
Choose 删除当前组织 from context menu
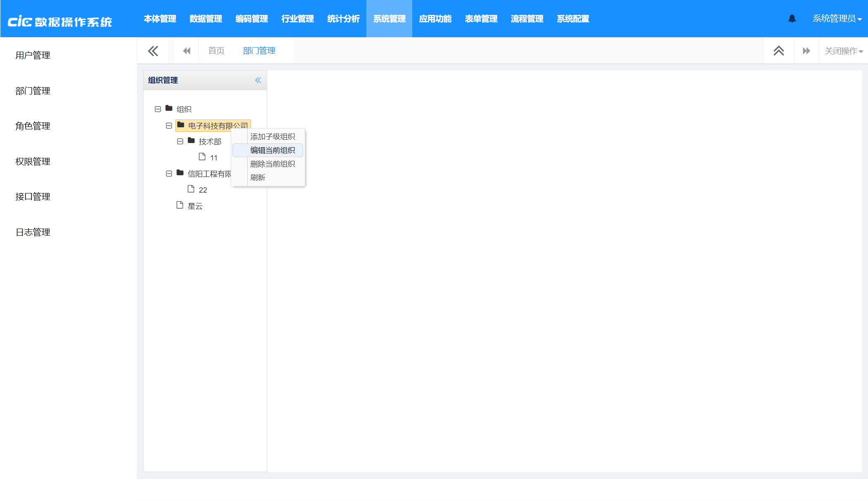[x=272, y=164]
